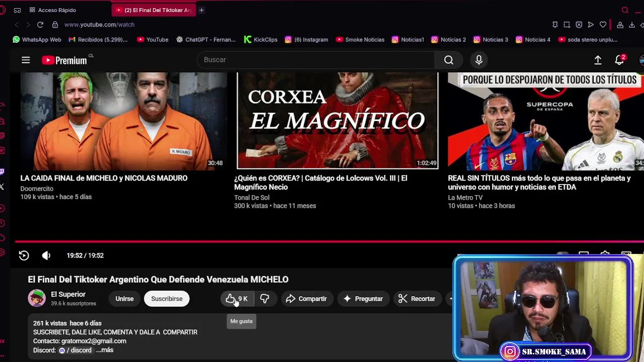Click the browser forward arrow
This screenshot has width=644, height=362.
click(28, 24)
